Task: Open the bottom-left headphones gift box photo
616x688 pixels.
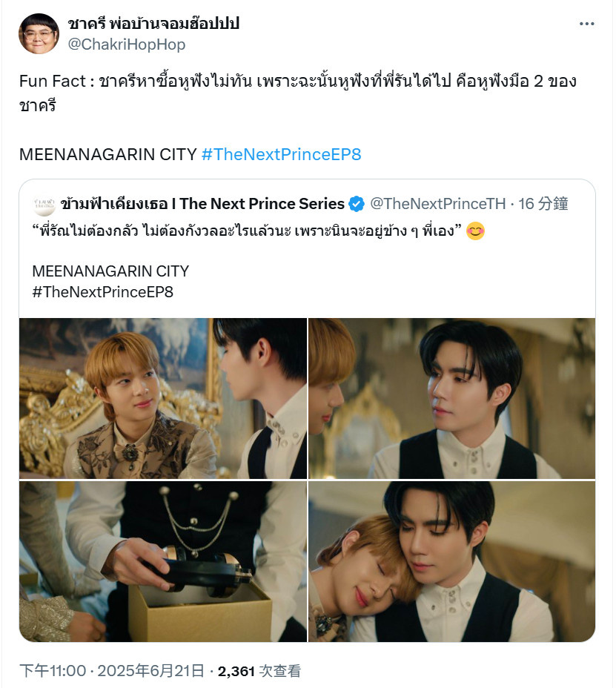Action: click(x=163, y=561)
